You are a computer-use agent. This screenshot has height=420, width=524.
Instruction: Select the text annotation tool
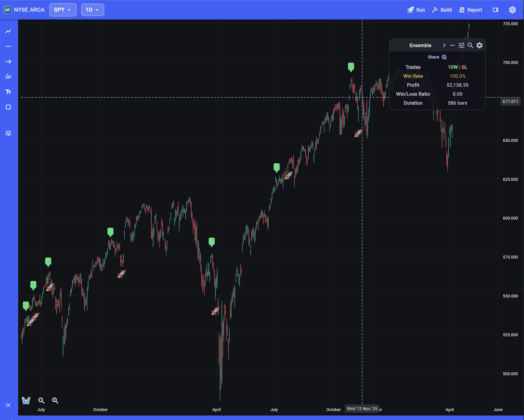pos(8,92)
